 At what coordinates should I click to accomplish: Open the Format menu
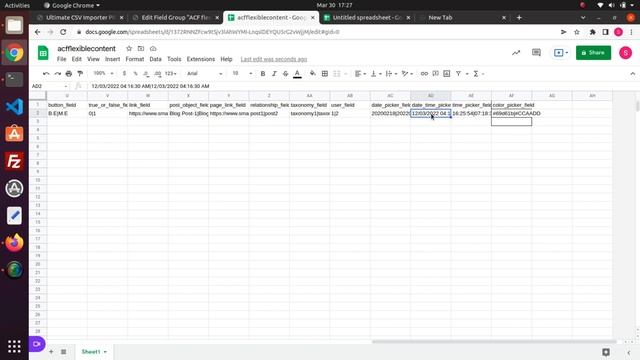(x=135, y=59)
